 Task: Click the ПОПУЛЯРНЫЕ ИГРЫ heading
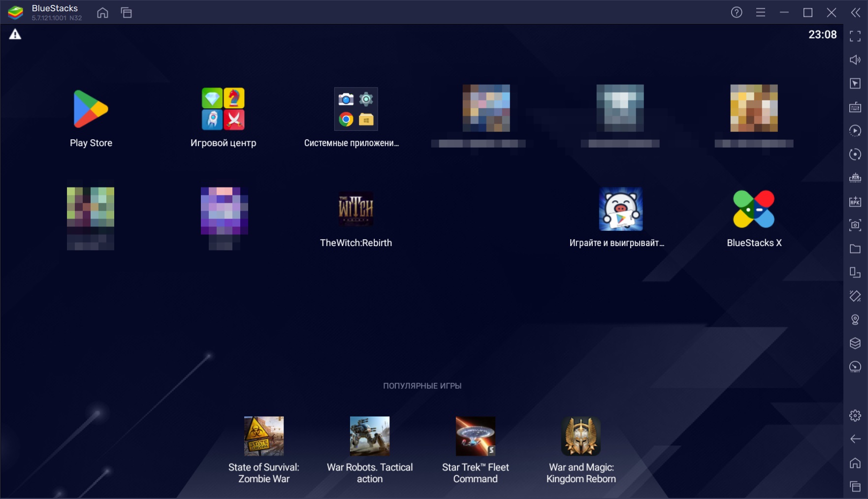tap(422, 386)
